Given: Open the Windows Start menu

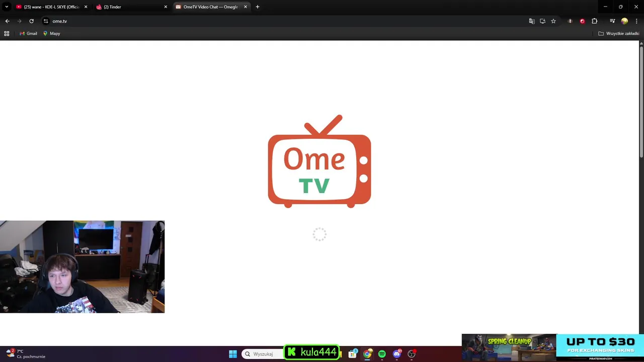Looking at the screenshot, I should pyautogui.click(x=233, y=354).
